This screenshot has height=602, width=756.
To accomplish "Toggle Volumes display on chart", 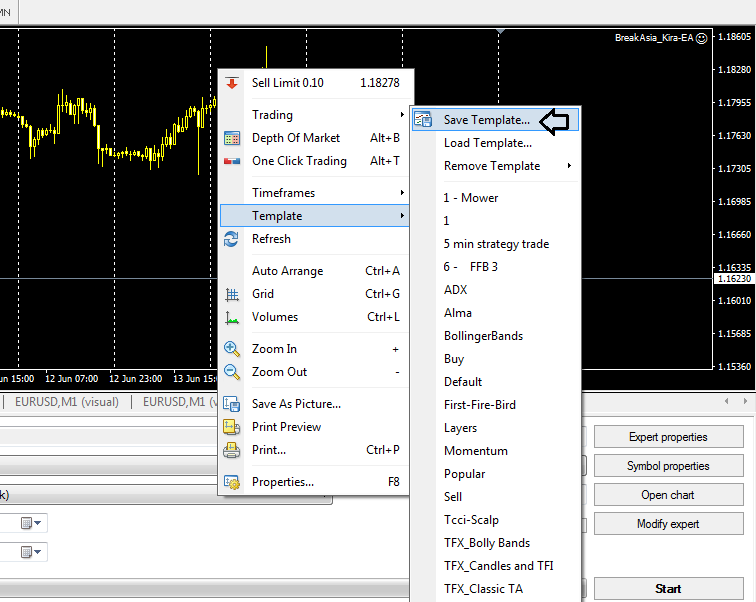I will tap(275, 317).
